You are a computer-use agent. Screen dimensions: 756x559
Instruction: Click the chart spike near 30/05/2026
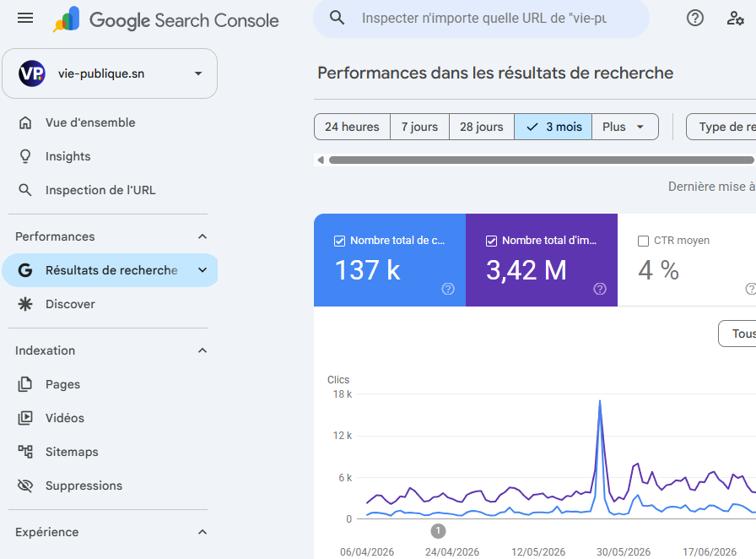click(600, 402)
